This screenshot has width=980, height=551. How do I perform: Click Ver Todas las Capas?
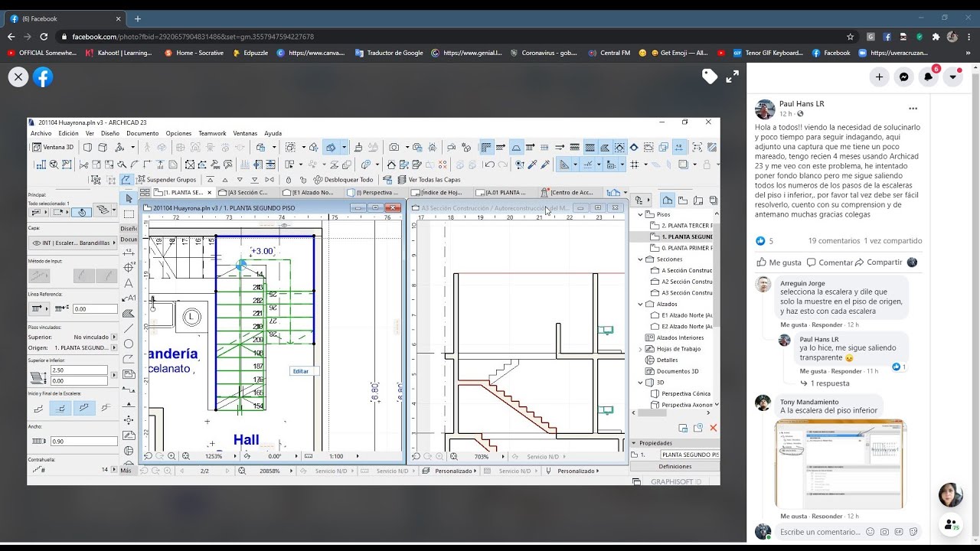[x=428, y=180]
